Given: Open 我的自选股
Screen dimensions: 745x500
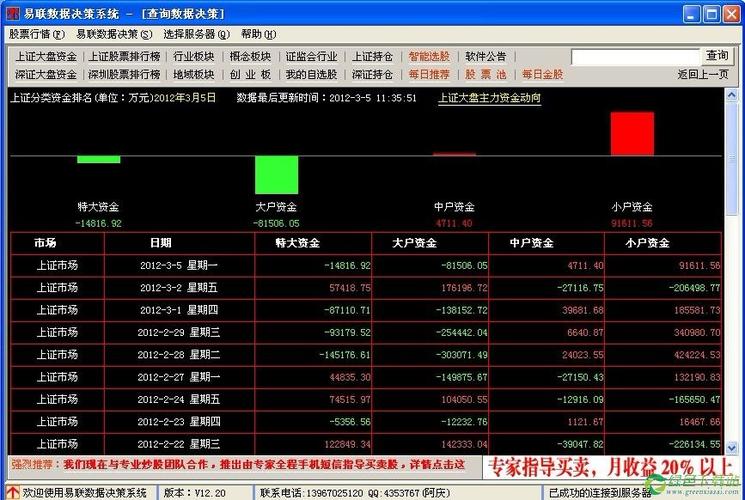Looking at the screenshot, I should (311, 75).
